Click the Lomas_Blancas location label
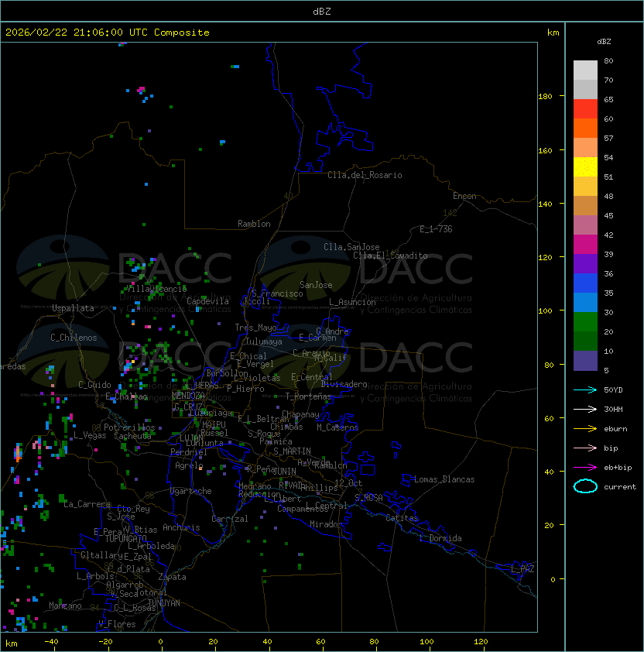The height and width of the screenshot is (652, 644). point(444,479)
